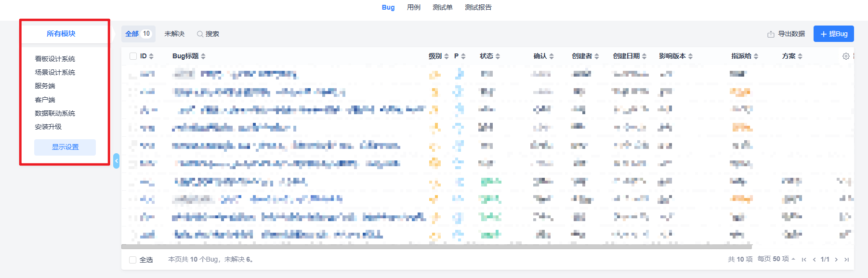Open the table column settings gear

pyautogui.click(x=846, y=56)
